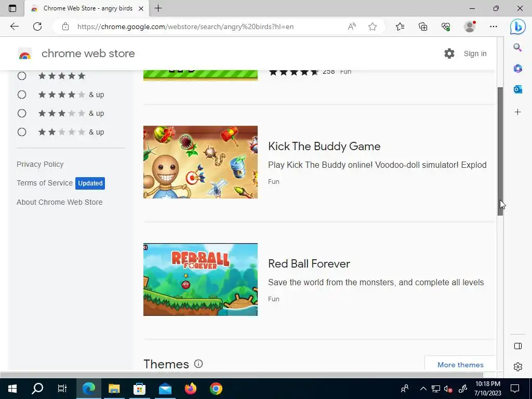Click the muted volume tray icon
532x399 pixels.
(x=448, y=389)
